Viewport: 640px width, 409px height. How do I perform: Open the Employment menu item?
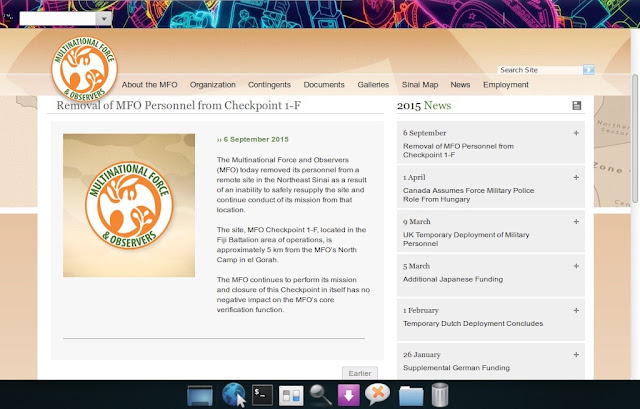pyautogui.click(x=506, y=85)
